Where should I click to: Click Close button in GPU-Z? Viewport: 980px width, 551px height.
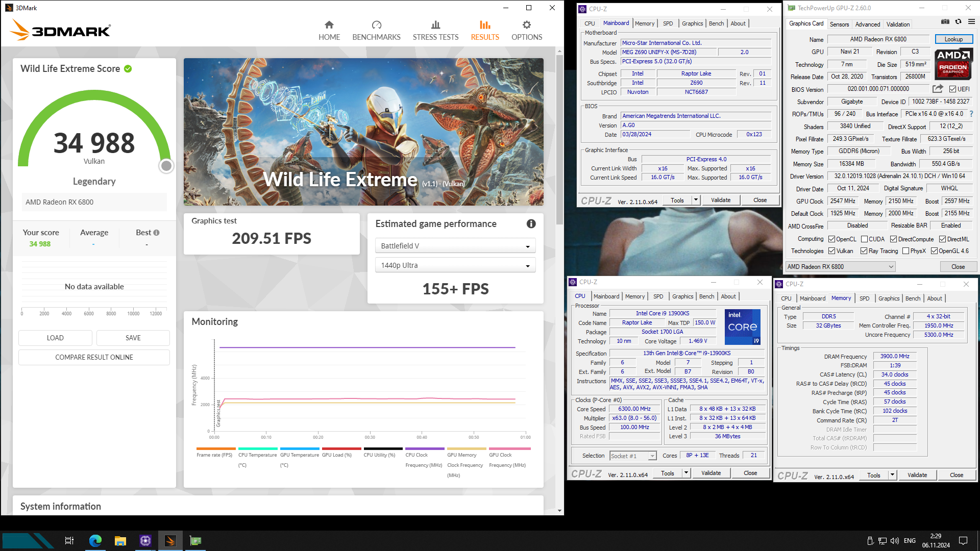click(x=958, y=267)
